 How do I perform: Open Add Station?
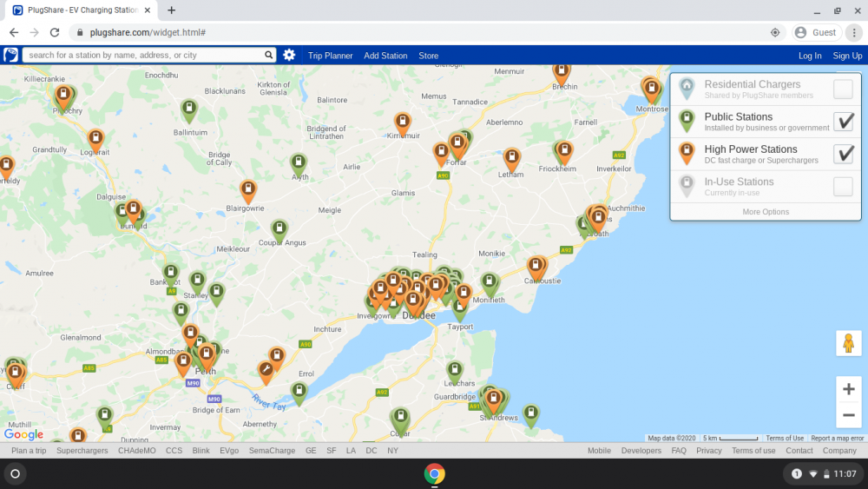pyautogui.click(x=385, y=56)
